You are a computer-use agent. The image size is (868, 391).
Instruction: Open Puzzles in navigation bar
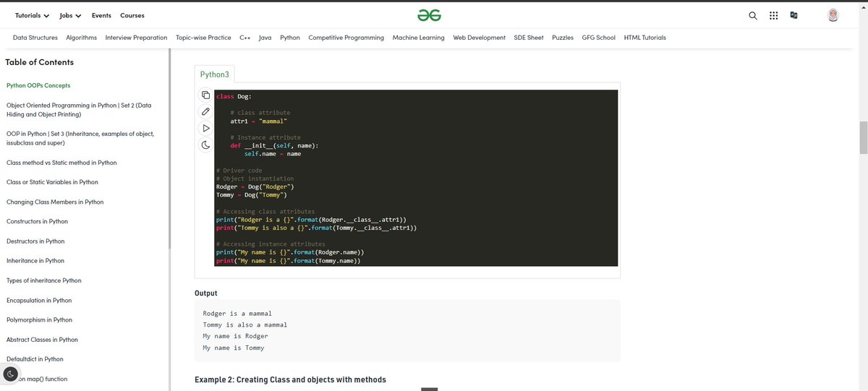563,38
